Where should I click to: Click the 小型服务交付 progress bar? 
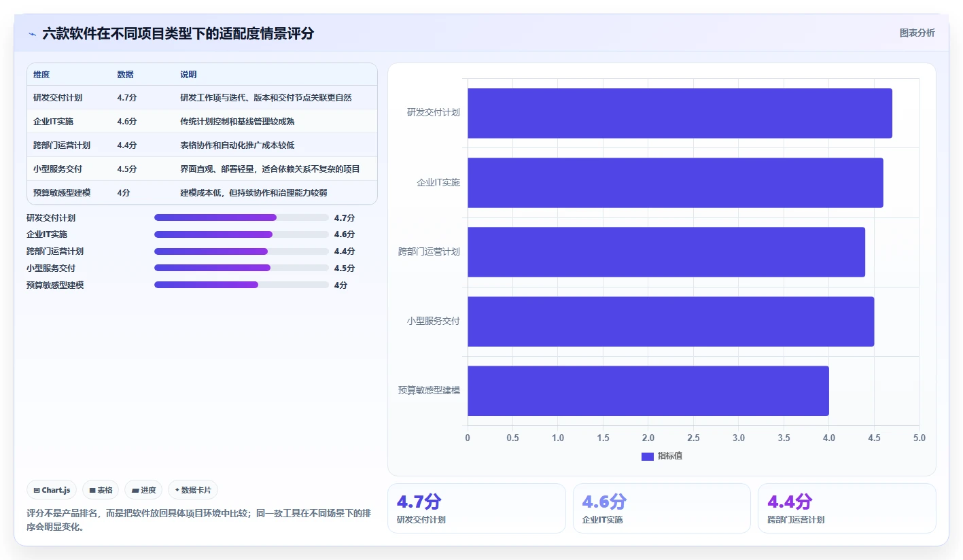click(241, 268)
